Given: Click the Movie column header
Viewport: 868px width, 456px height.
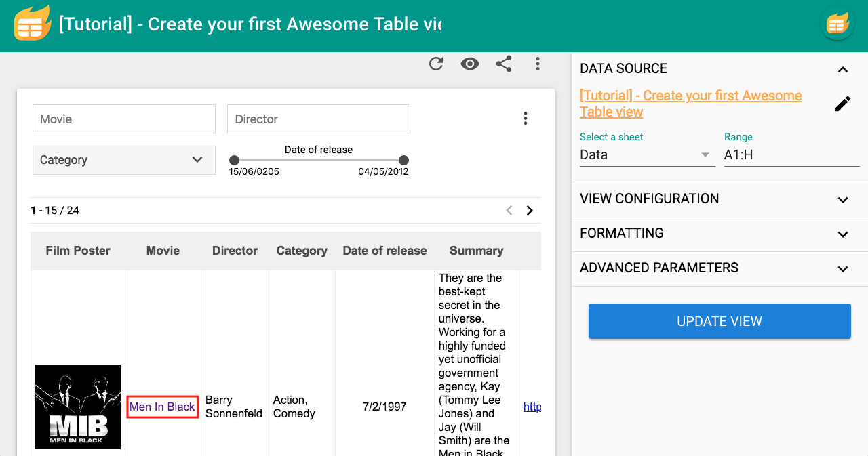Looking at the screenshot, I should (163, 251).
